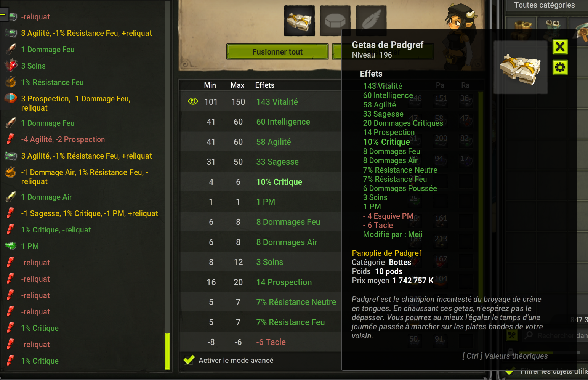Viewport: 588px width, 380px height.
Task: Open the Panoplie de Padgref link
Action: [386, 253]
